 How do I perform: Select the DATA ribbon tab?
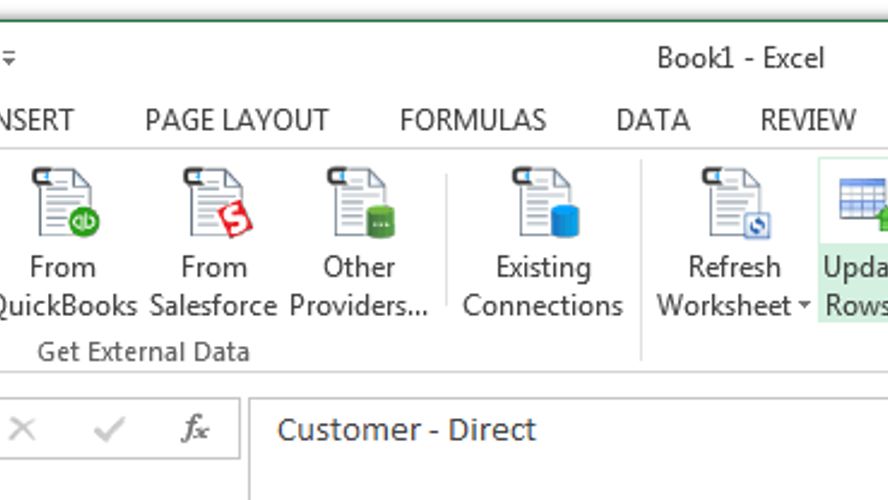652,120
